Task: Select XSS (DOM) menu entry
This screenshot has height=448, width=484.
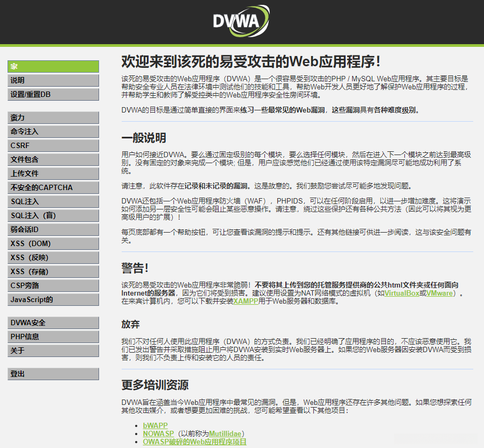Action: point(53,243)
